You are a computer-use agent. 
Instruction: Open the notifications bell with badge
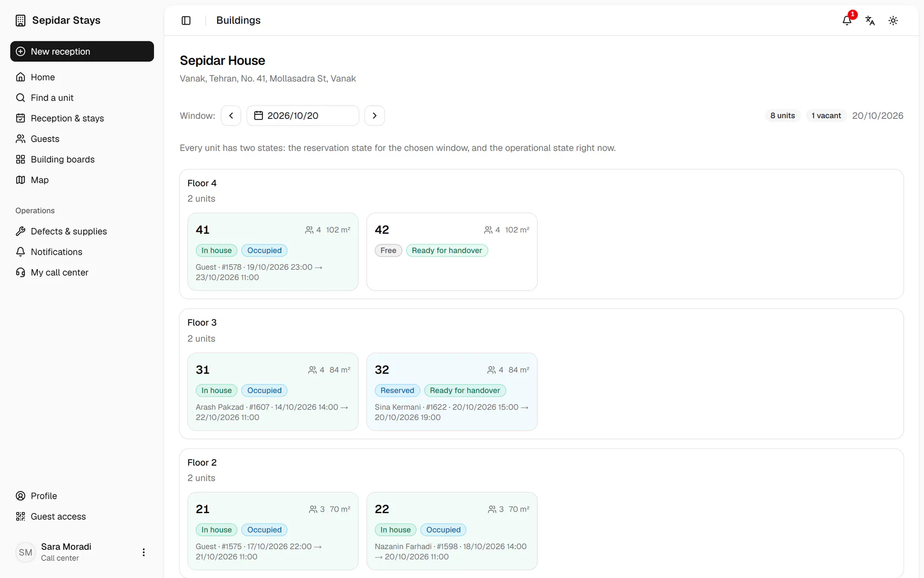coord(847,20)
